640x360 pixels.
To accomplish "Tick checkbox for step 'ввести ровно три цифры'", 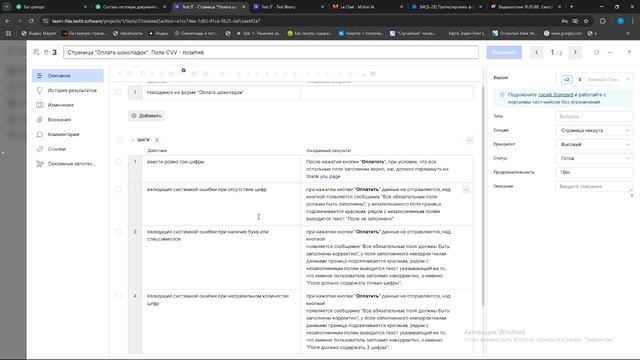I will click(x=119, y=162).
